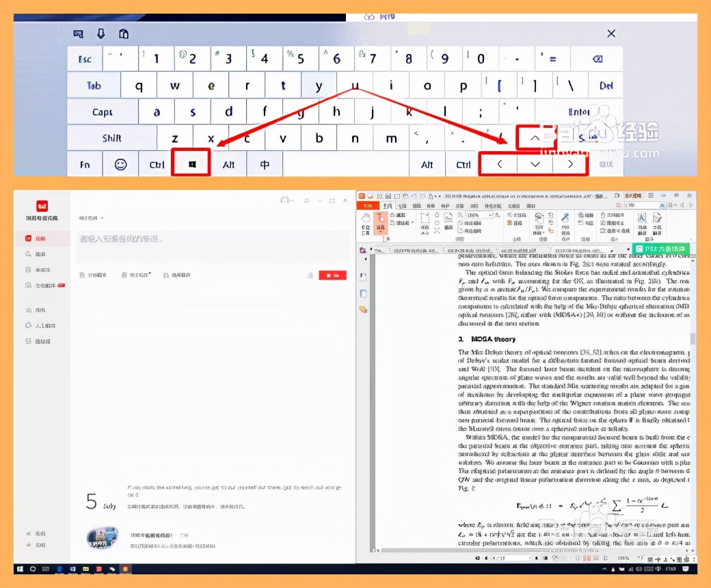Toggle the Alt key right of the space bar
The height and width of the screenshot is (588, 711).
click(427, 164)
